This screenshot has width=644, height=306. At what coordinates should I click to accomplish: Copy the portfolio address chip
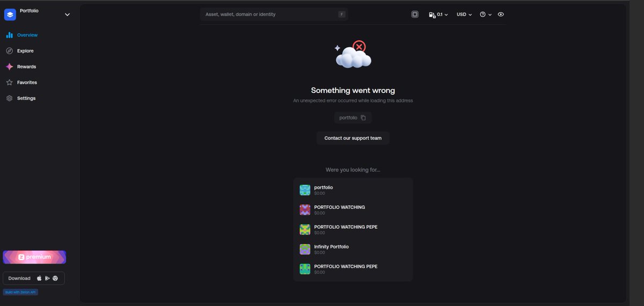(x=353, y=118)
